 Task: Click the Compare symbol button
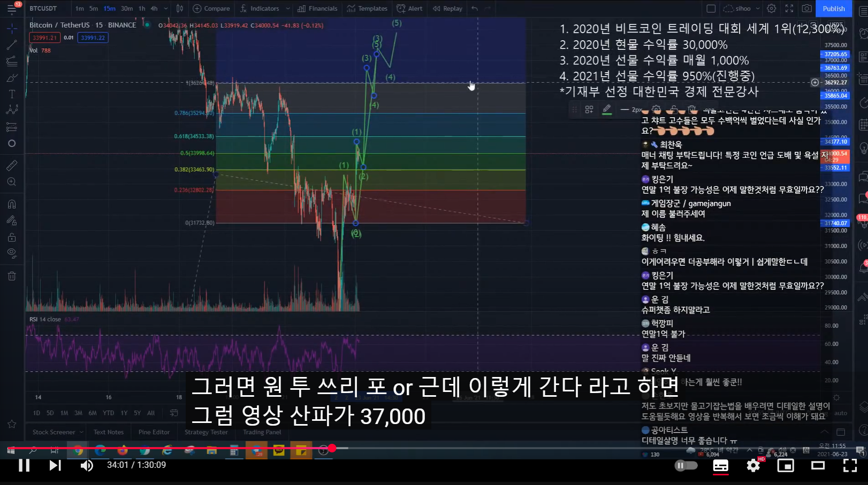(x=211, y=9)
